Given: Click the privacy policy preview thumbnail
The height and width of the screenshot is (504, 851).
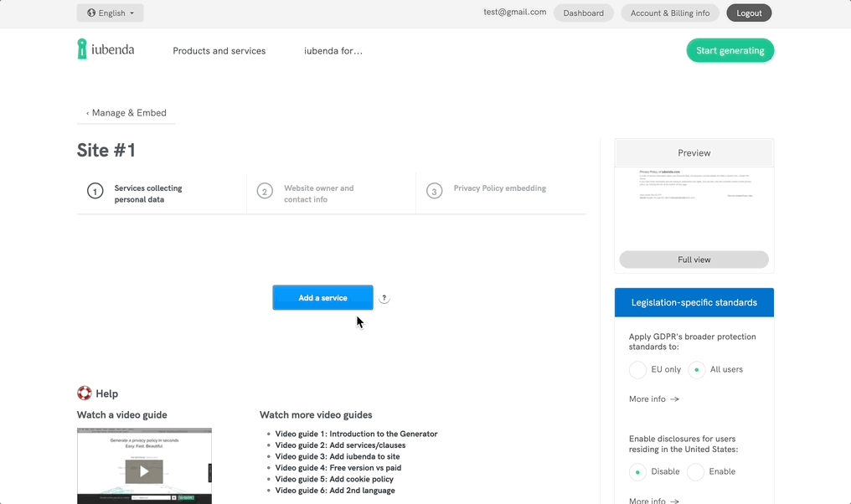Looking at the screenshot, I should point(694,197).
